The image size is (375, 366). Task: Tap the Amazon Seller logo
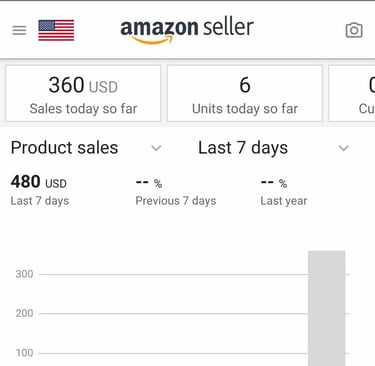(187, 31)
